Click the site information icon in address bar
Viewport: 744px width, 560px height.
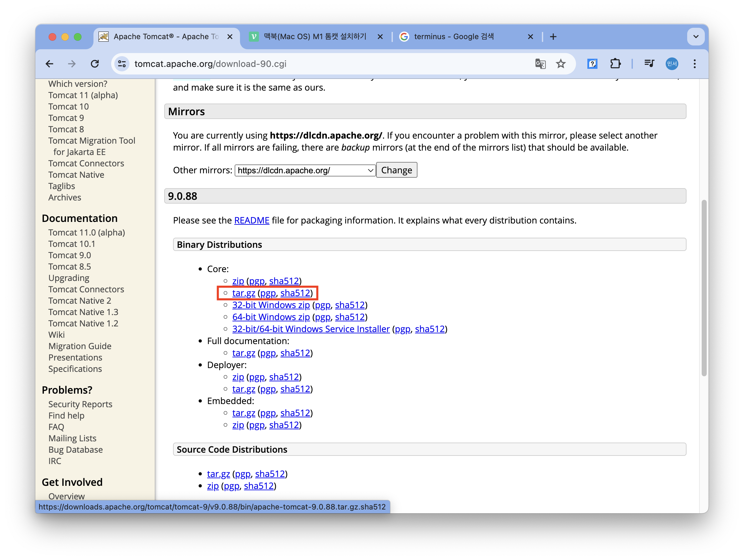122,64
